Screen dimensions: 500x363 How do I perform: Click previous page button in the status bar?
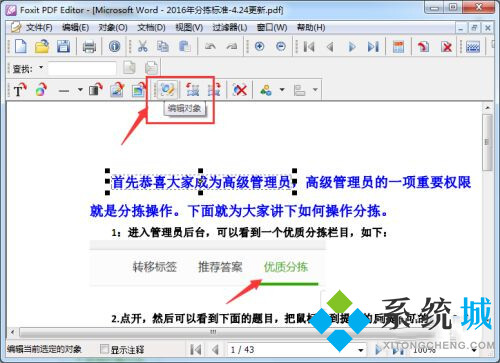tap(215, 350)
